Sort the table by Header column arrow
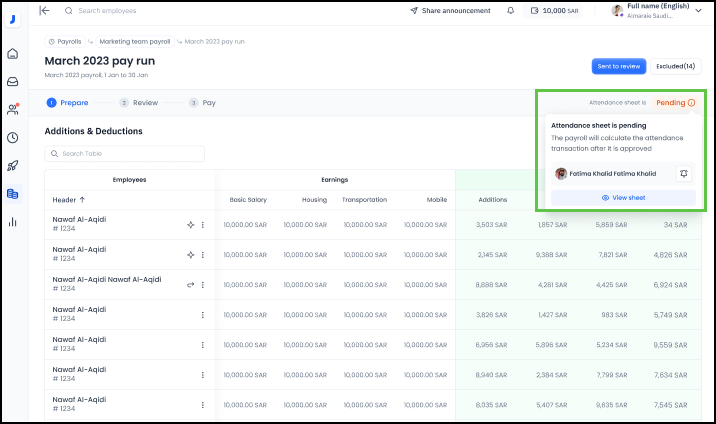This screenshot has height=424, width=716. pyautogui.click(x=82, y=200)
